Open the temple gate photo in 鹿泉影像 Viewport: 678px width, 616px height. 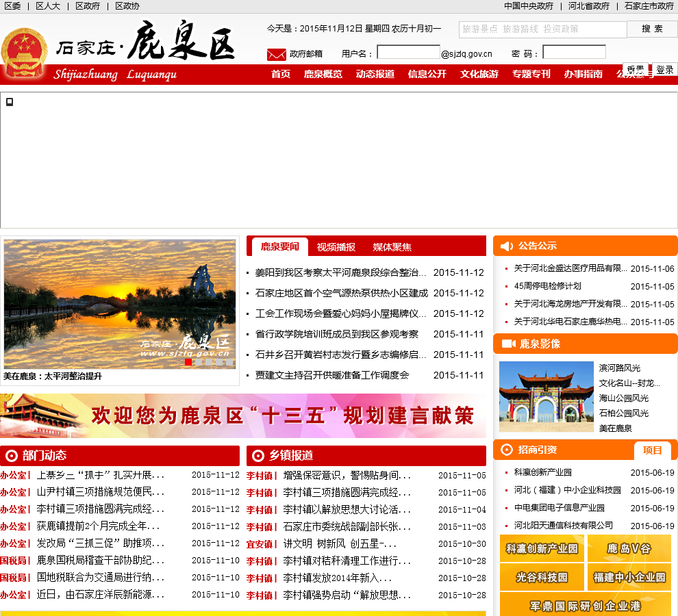[546, 397]
